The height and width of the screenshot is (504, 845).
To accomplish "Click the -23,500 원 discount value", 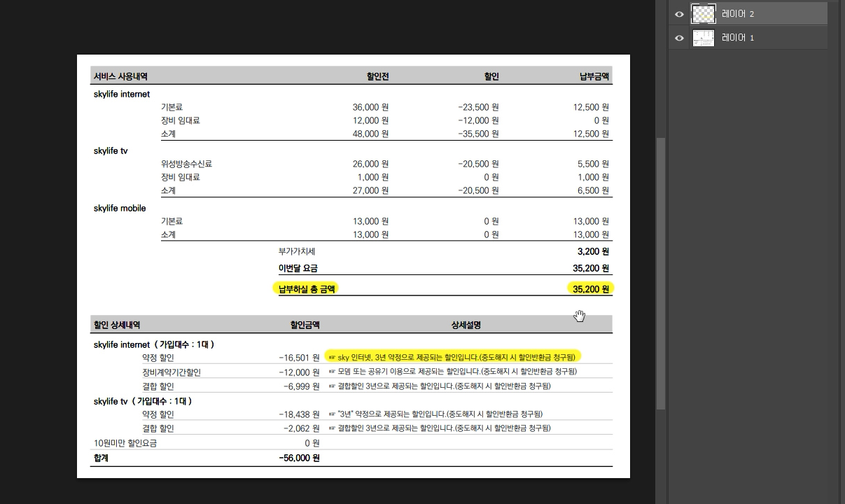I will (478, 107).
